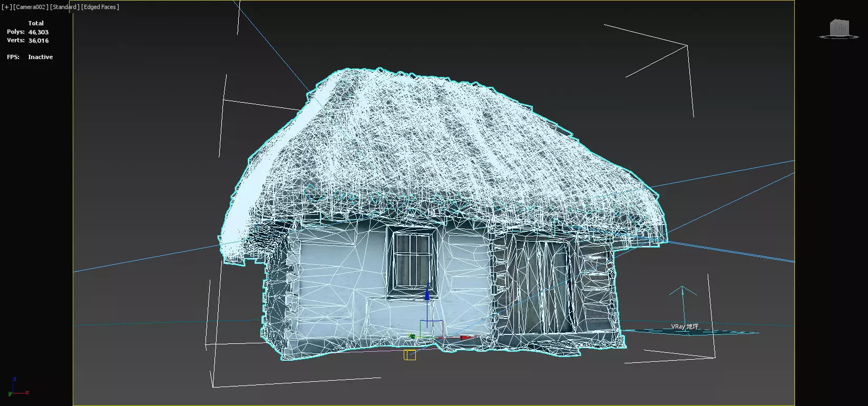This screenshot has width=868, height=406.
Task: Select the yellow helper box below the house
Action: click(x=410, y=355)
